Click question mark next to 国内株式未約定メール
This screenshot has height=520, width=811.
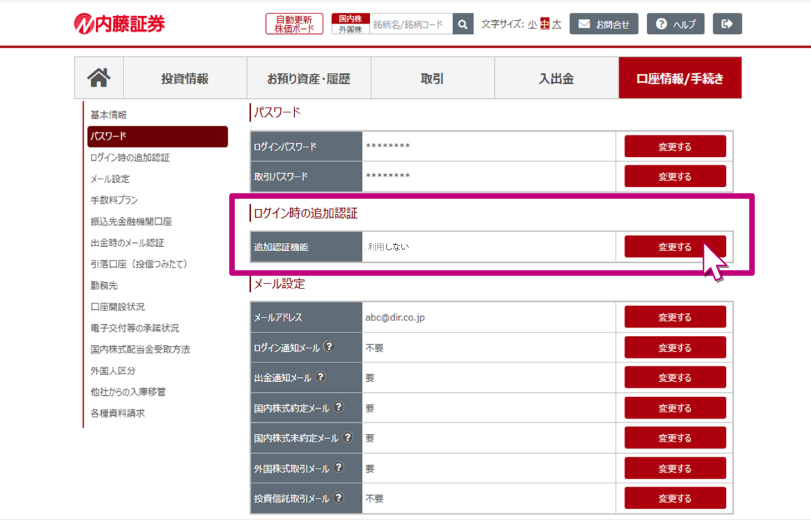[x=347, y=437]
